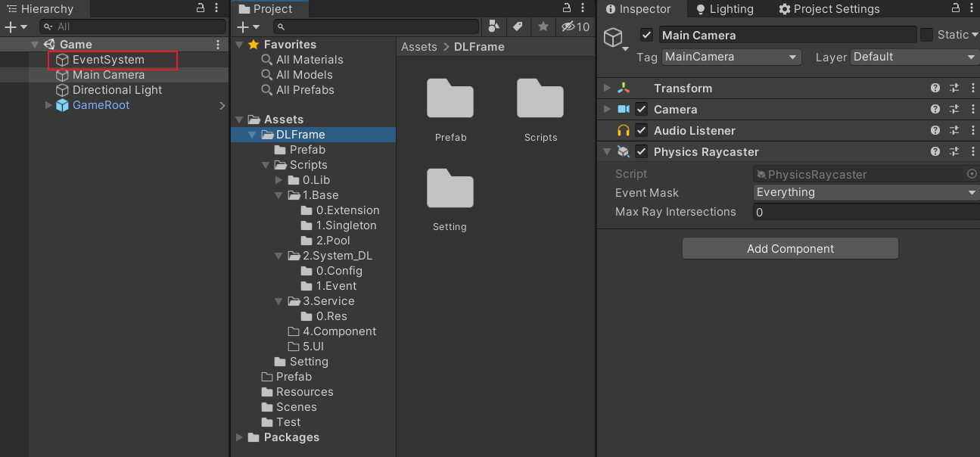Click the Search by Label tag icon
This screenshot has height=457, width=980.
point(518,26)
